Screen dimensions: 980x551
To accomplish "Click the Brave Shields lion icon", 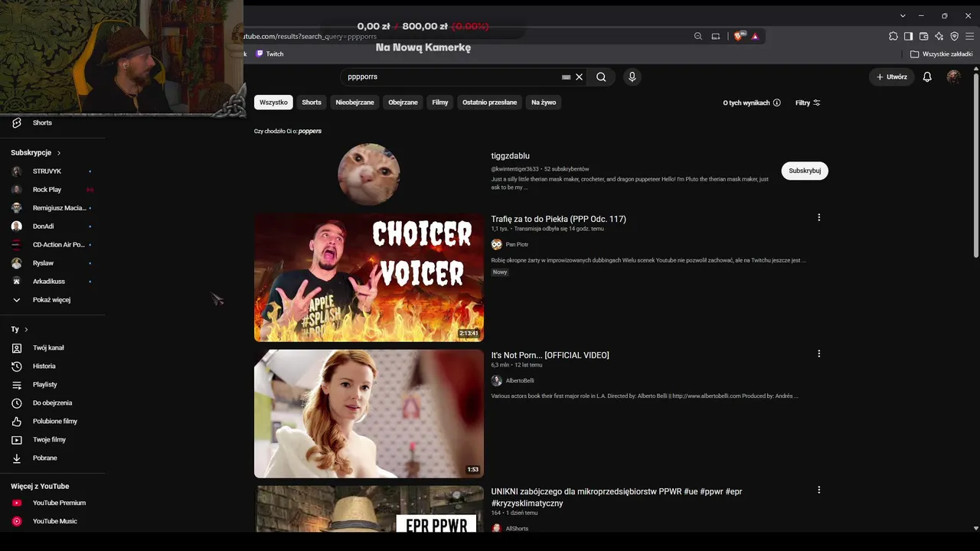I will [x=738, y=36].
